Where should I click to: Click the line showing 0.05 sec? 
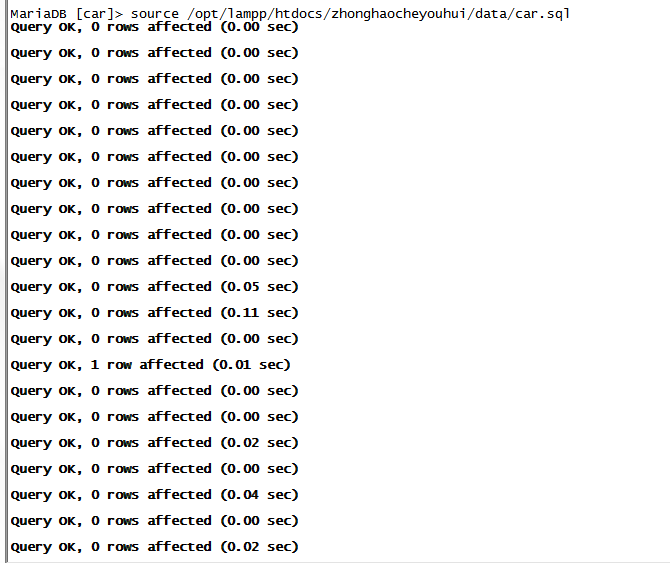[154, 287]
